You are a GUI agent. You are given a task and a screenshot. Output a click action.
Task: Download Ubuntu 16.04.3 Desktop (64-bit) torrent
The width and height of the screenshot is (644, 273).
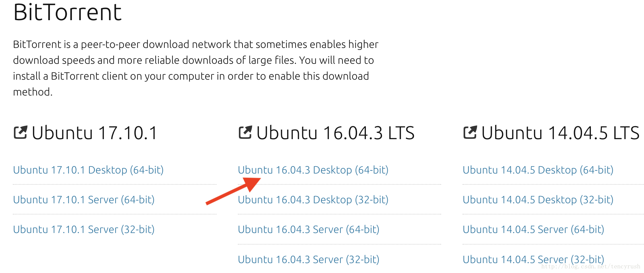pyautogui.click(x=313, y=170)
